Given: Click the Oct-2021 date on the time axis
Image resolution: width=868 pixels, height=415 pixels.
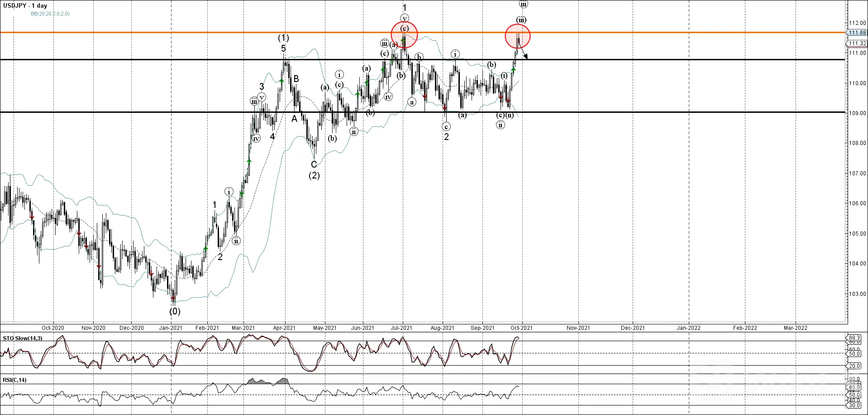Looking at the screenshot, I should coord(521,328).
